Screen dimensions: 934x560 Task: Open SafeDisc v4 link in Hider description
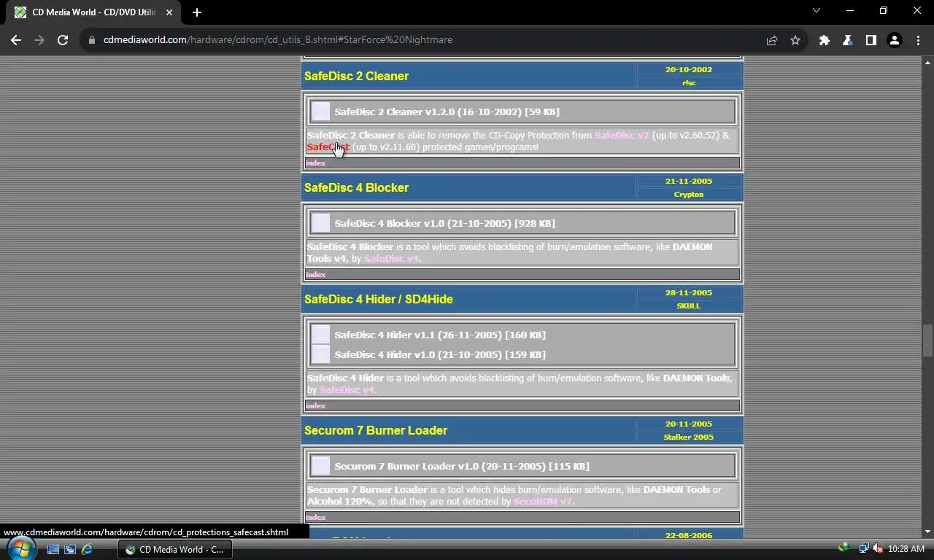347,389
